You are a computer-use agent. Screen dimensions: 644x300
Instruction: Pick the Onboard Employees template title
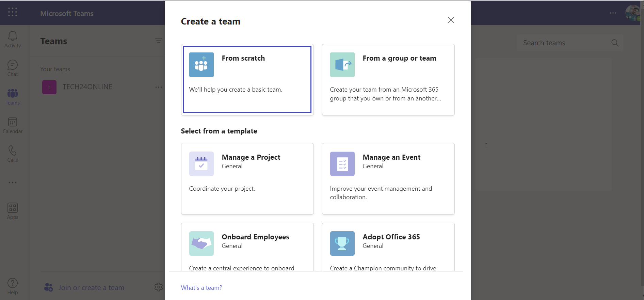point(256,237)
